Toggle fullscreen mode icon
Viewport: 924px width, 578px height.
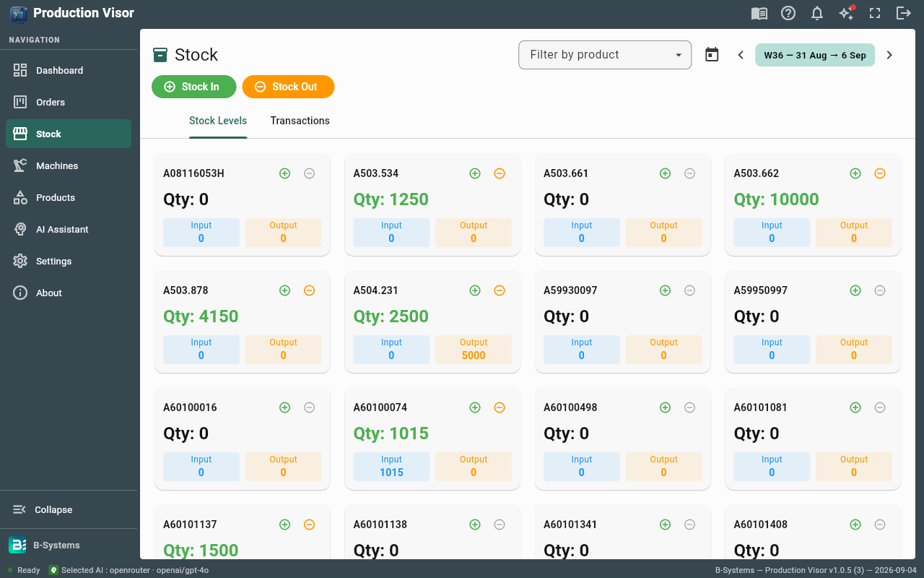pyautogui.click(x=875, y=13)
